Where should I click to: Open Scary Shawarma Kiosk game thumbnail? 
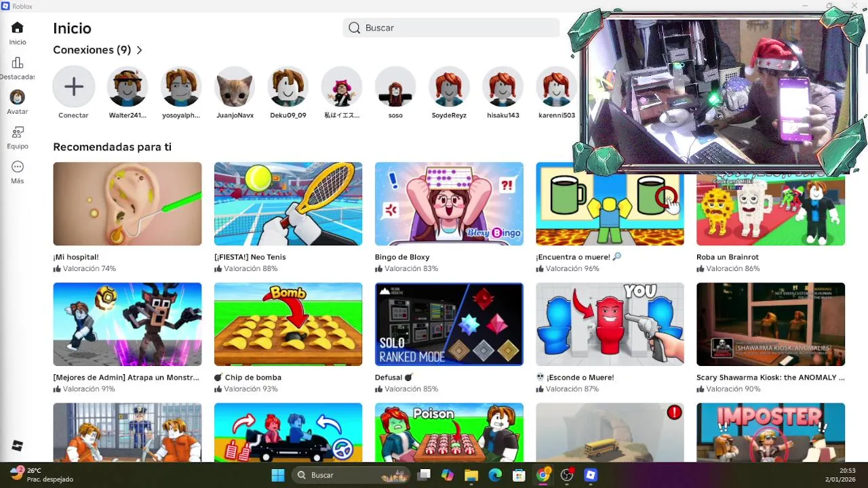pos(770,324)
